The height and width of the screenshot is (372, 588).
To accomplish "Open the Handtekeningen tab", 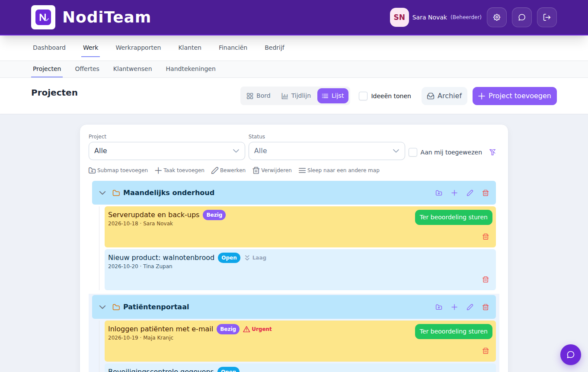I will [x=191, y=69].
